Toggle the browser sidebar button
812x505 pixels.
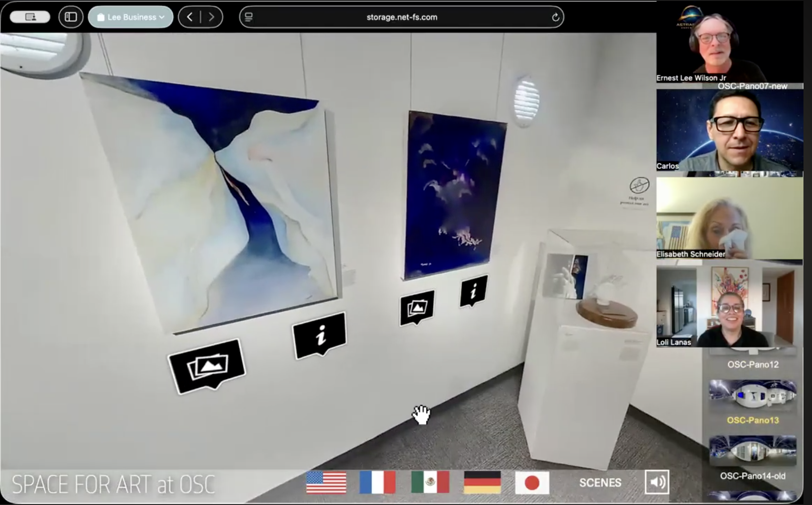(x=71, y=17)
